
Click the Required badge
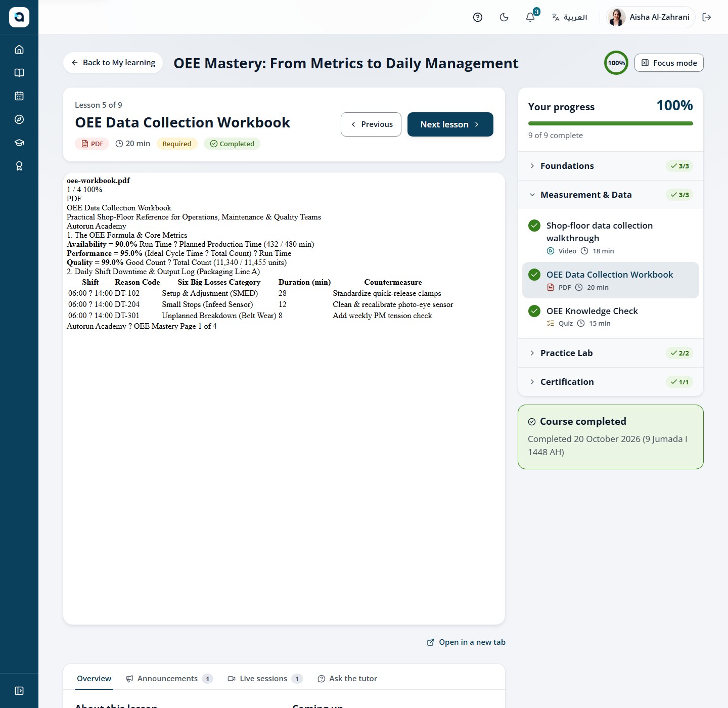(x=177, y=144)
